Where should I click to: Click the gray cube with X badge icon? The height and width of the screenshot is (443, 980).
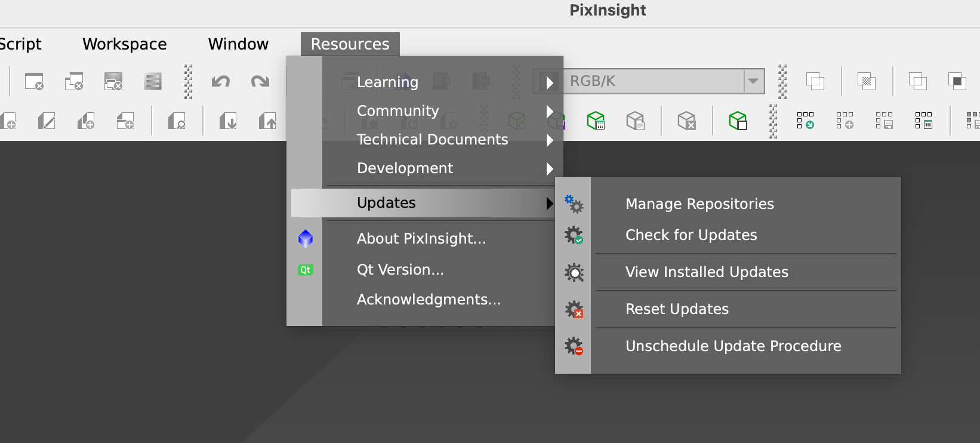click(x=686, y=121)
